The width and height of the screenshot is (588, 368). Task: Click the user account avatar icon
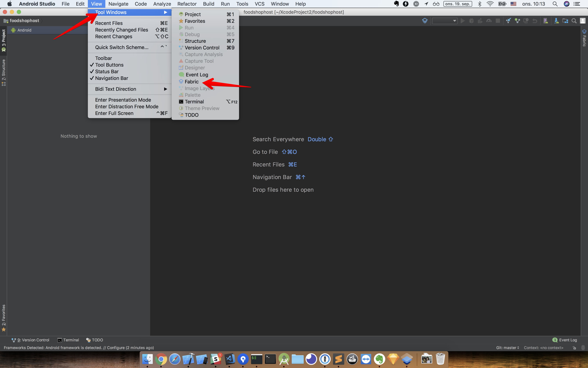(x=583, y=21)
